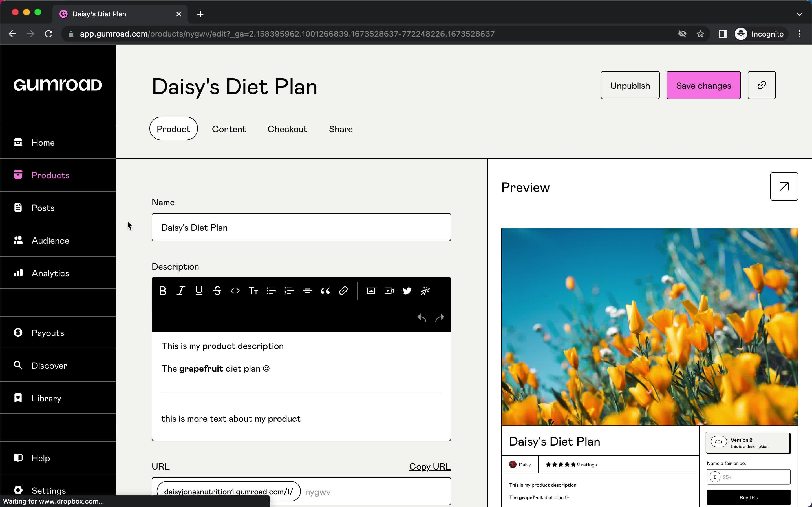Image resolution: width=812 pixels, height=507 pixels.
Task: Click the product name input field
Action: [x=301, y=227]
